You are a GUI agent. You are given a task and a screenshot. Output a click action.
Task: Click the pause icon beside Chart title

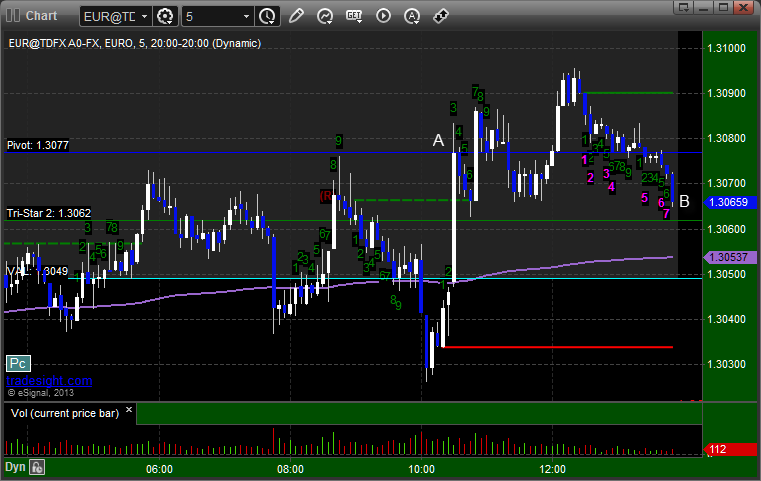coord(13,16)
